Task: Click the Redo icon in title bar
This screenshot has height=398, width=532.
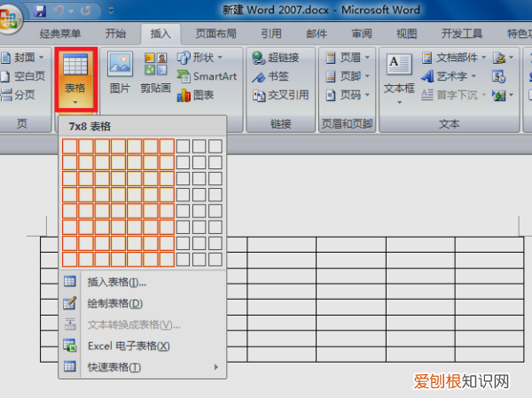Action: 86,11
